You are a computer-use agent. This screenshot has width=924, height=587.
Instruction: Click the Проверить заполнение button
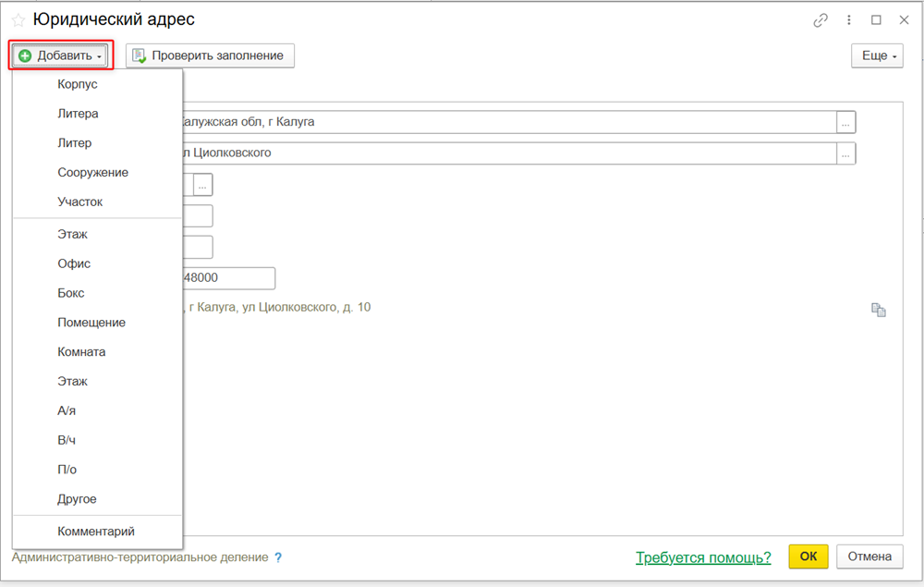(210, 55)
